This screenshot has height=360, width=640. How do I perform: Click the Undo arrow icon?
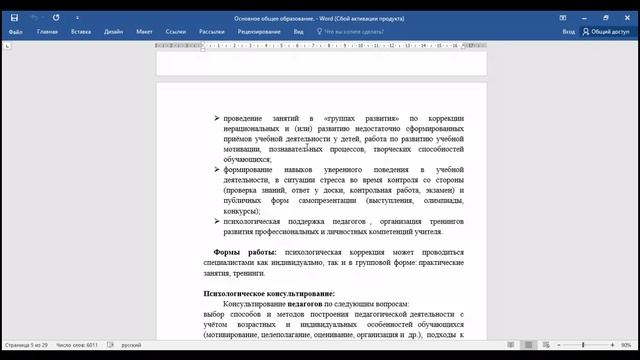pyautogui.click(x=35, y=18)
